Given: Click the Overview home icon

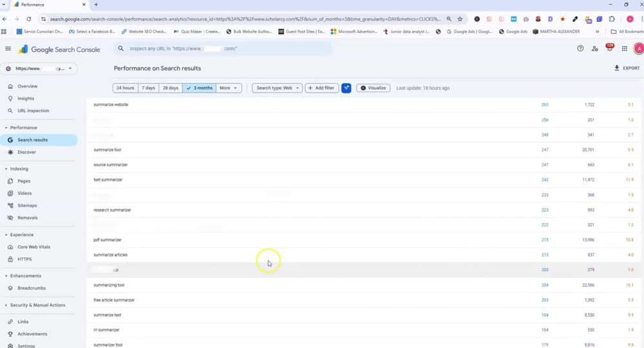Looking at the screenshot, I should tap(10, 86).
